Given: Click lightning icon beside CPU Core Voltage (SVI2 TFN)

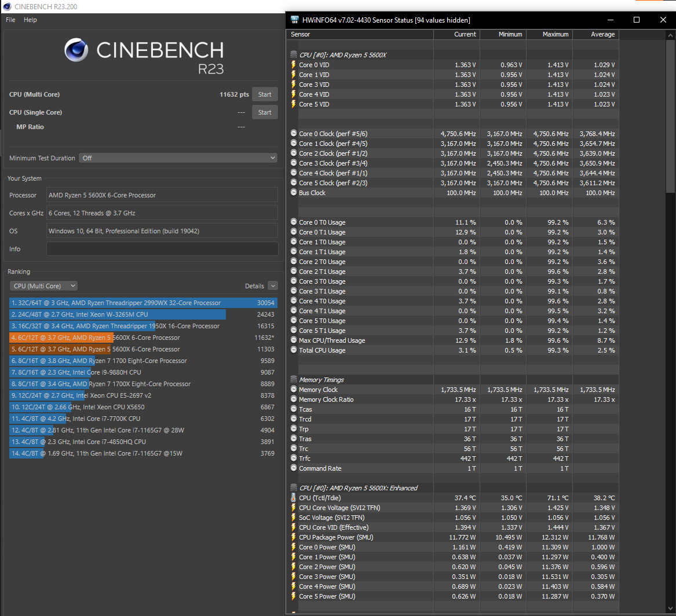Looking at the screenshot, I should (294, 507).
